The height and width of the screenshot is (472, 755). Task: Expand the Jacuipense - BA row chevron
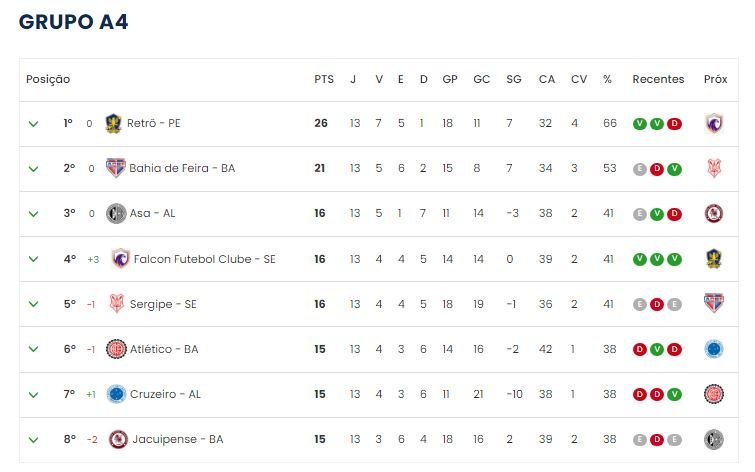pos(33,440)
